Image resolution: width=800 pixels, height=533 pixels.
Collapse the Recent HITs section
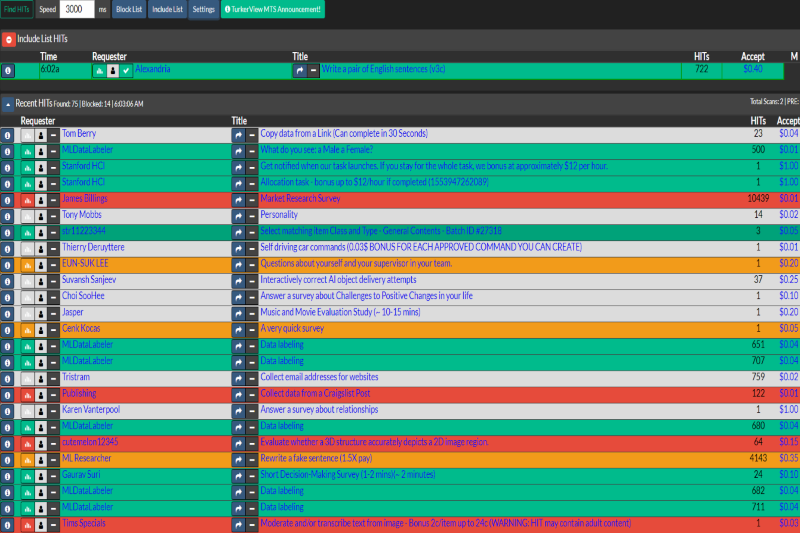pyautogui.click(x=7, y=104)
